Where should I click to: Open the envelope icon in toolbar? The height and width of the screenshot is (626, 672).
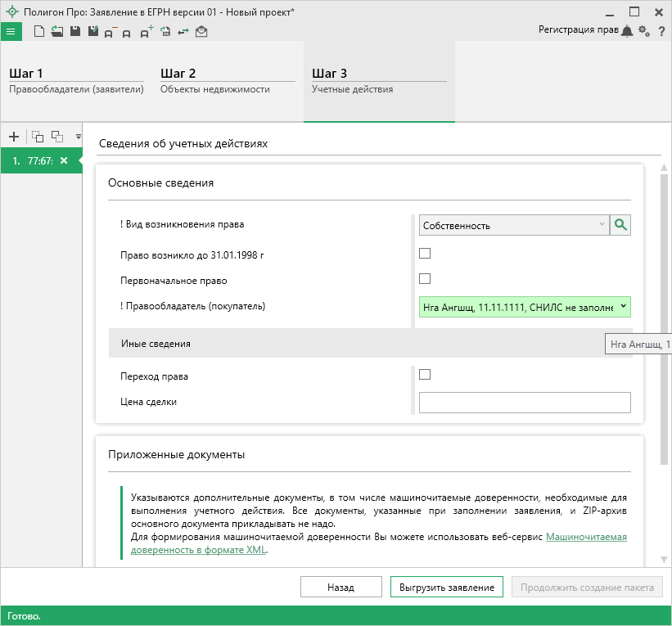click(x=201, y=32)
